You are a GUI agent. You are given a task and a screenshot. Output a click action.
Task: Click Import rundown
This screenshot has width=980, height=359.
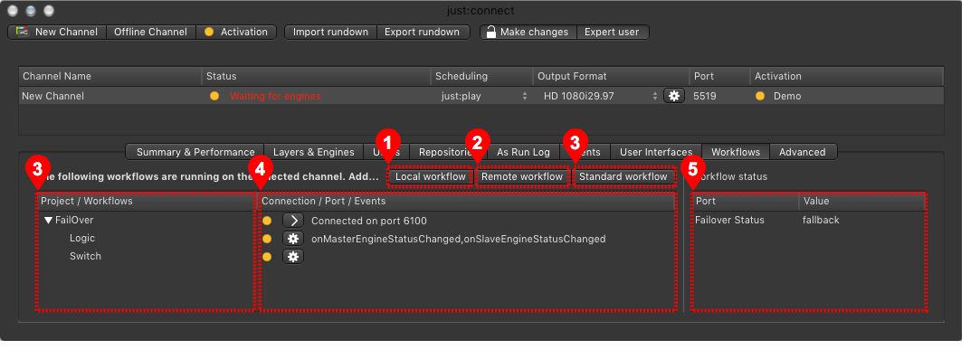point(330,32)
